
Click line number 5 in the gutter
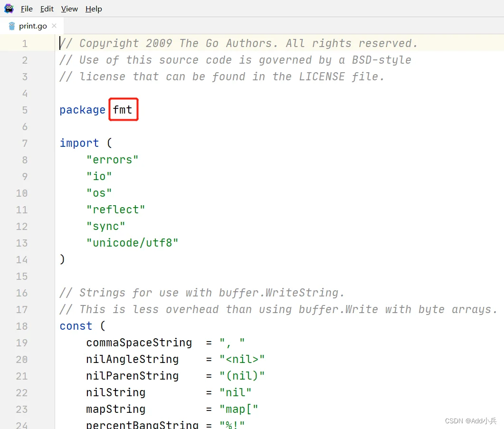coord(25,110)
